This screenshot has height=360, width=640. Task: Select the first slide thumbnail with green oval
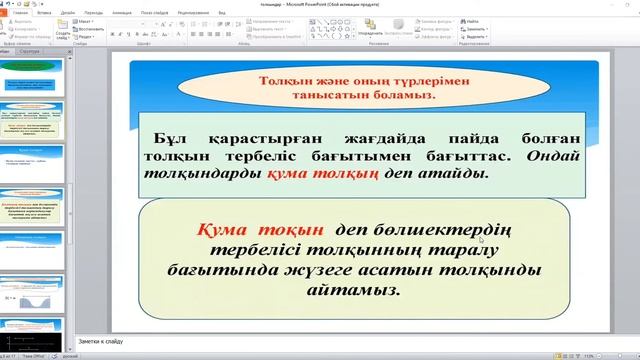32,78
